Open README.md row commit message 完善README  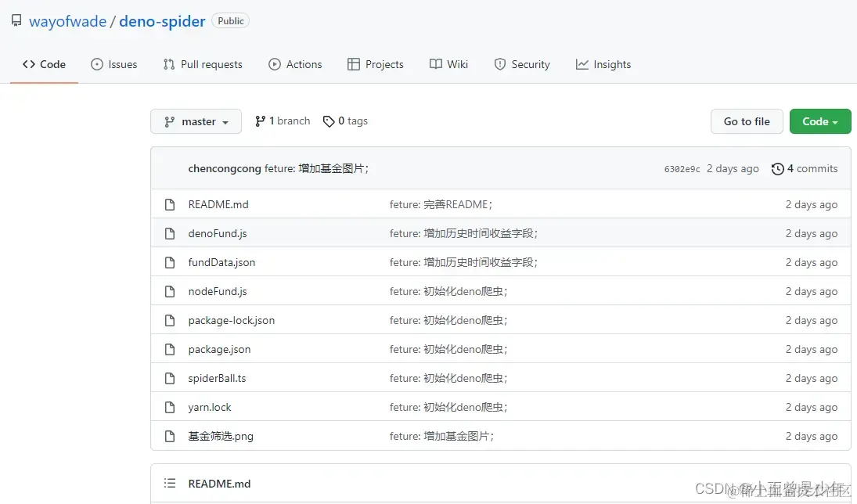click(441, 204)
